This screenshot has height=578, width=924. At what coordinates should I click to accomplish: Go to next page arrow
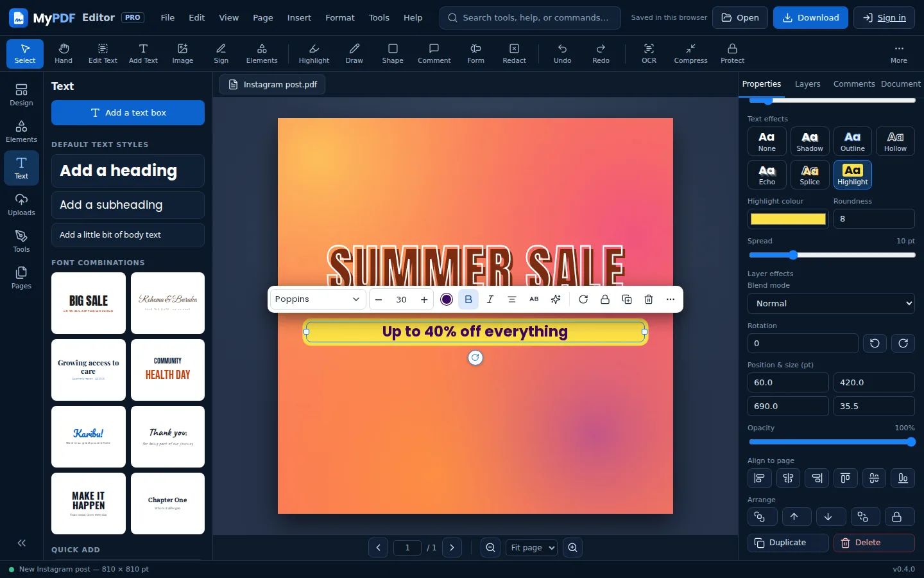tap(452, 548)
